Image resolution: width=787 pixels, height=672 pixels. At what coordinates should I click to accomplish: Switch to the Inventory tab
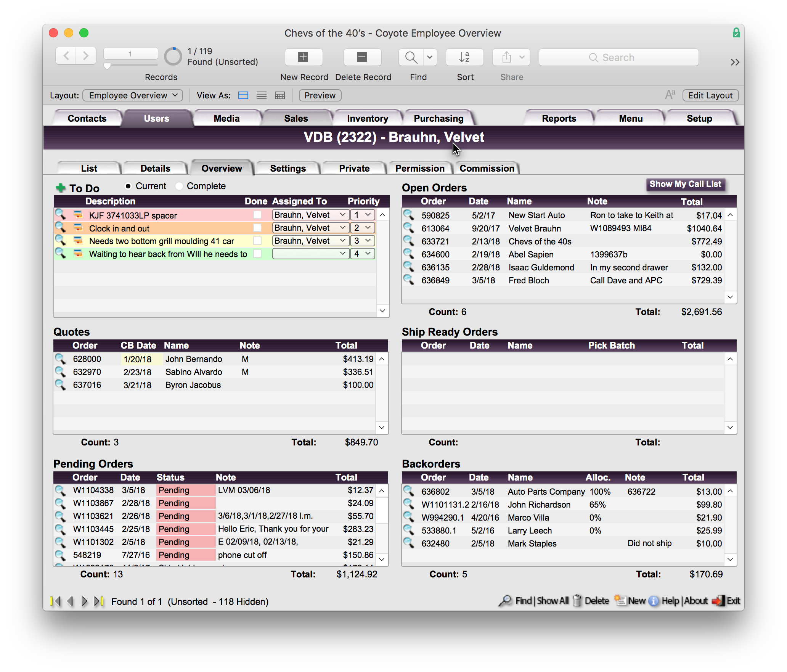(x=367, y=119)
